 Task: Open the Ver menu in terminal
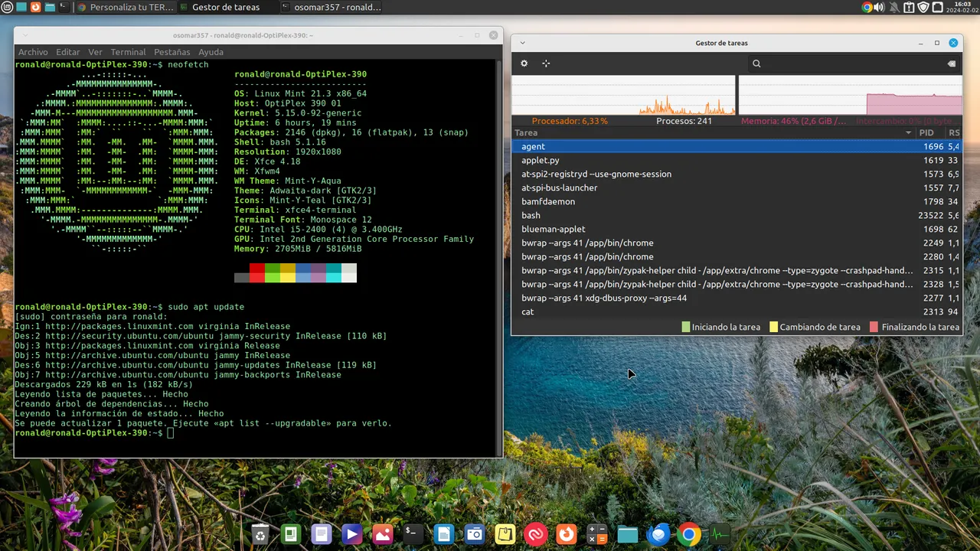click(x=95, y=52)
